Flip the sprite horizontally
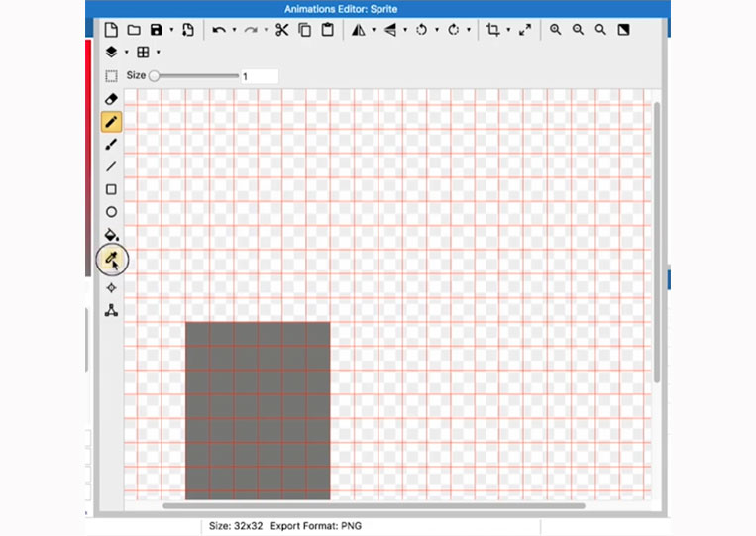 pos(359,30)
